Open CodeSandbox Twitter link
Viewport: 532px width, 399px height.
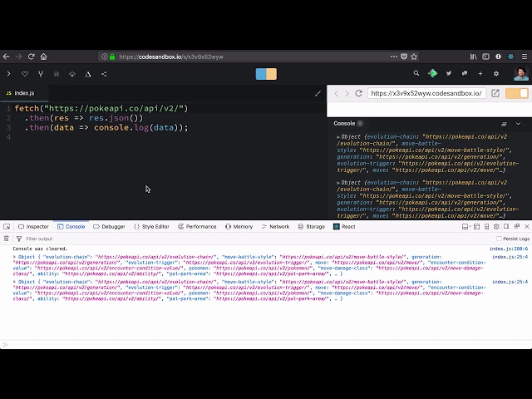tap(449, 73)
